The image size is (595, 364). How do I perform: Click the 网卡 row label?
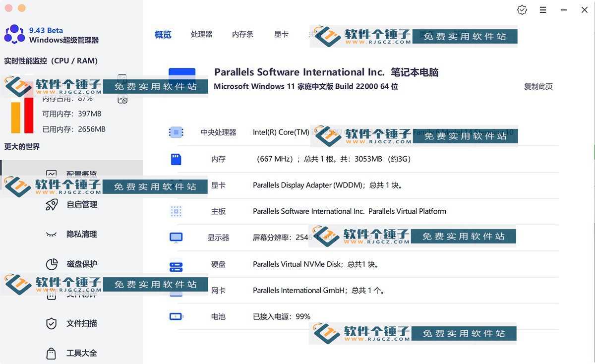(x=218, y=291)
